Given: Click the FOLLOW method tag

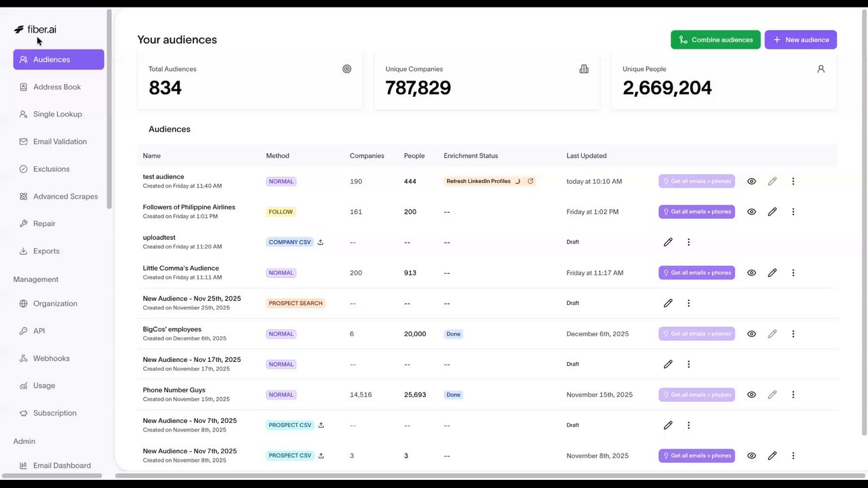Looking at the screenshot, I should (x=281, y=212).
